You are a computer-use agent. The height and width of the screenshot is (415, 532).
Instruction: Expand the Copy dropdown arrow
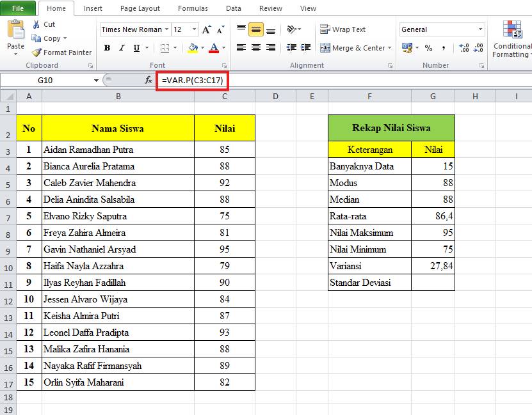click(x=65, y=38)
